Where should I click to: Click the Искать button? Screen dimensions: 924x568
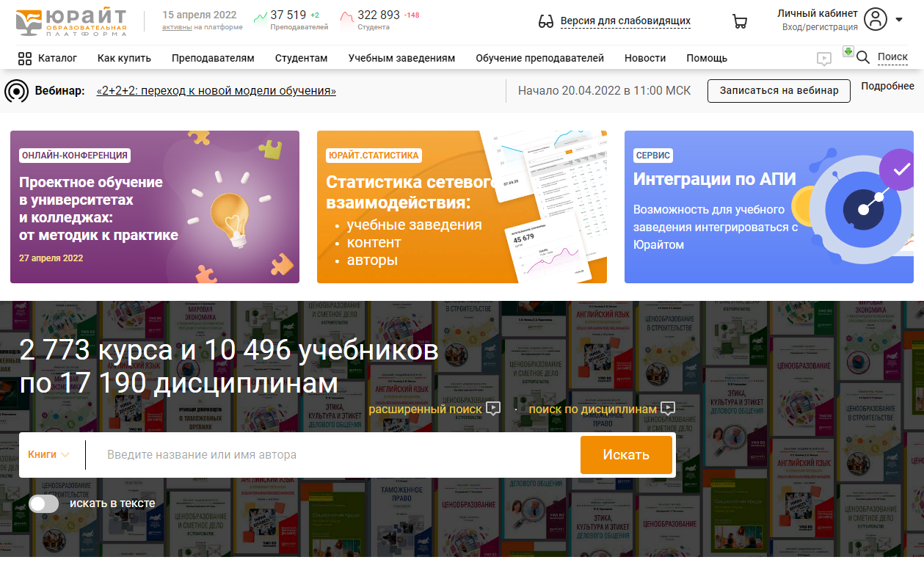point(626,455)
